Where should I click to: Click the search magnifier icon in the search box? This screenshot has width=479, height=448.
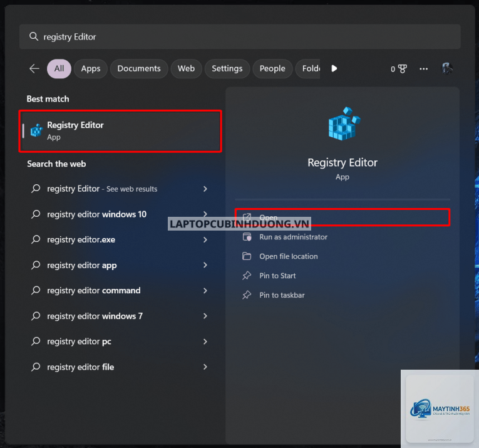pyautogui.click(x=34, y=37)
